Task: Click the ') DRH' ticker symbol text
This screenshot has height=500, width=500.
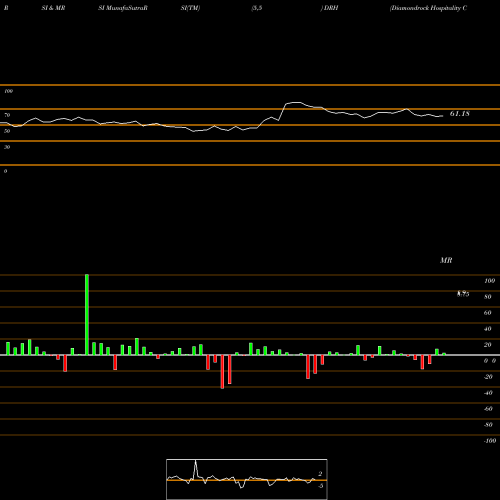Action: 329,8
